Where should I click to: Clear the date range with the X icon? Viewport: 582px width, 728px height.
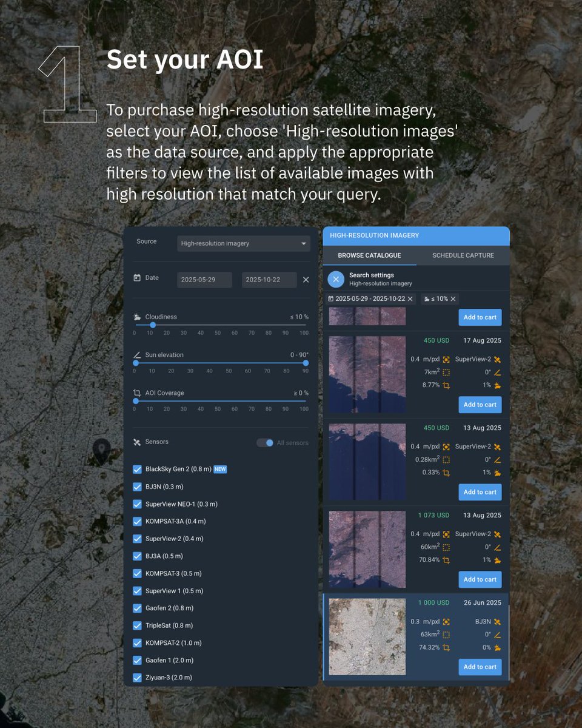[x=306, y=280]
